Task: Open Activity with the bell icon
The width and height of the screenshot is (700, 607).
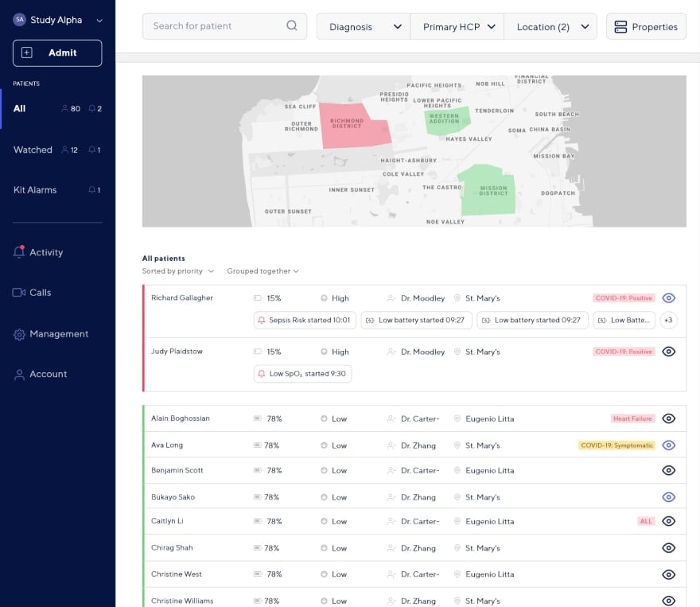Action: click(19, 252)
